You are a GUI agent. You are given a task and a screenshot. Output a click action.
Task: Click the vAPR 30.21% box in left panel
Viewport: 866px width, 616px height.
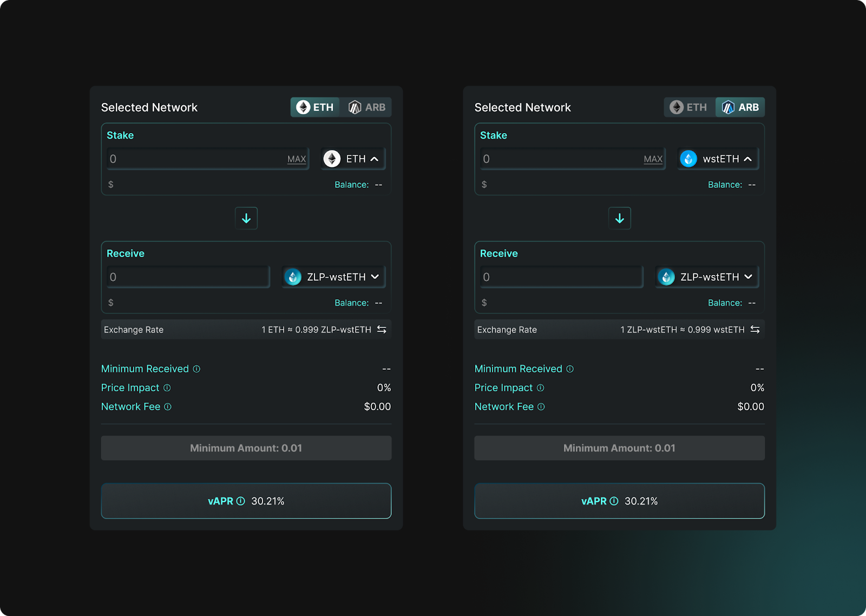246,501
